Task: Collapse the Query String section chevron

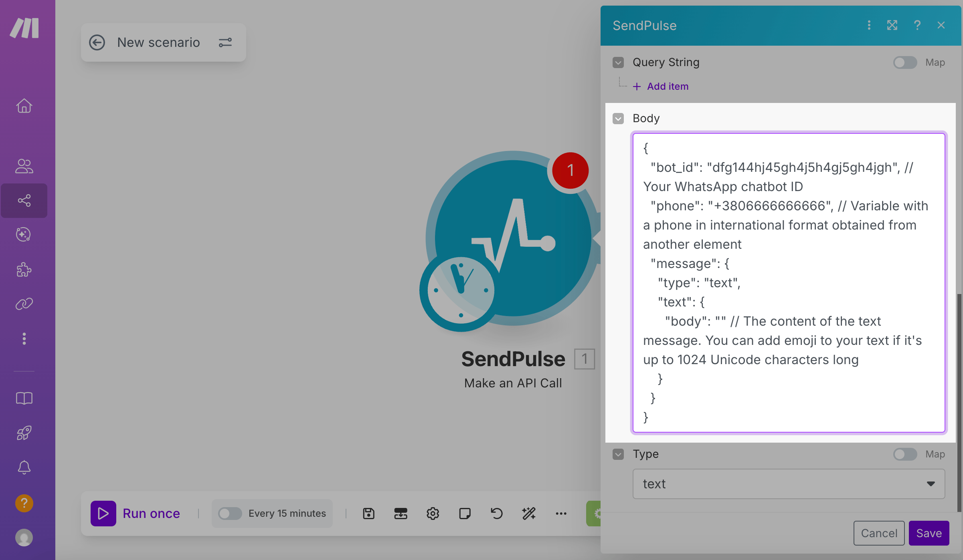Action: pyautogui.click(x=618, y=62)
